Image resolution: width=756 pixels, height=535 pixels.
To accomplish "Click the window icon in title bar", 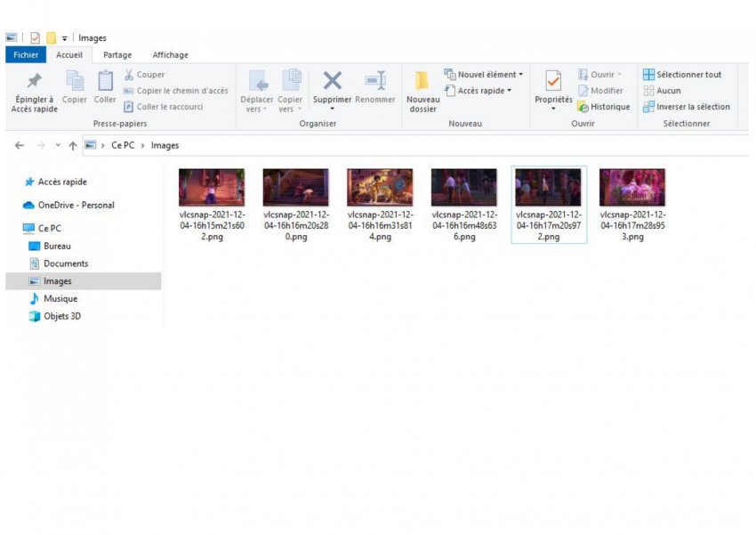I will pos(11,37).
